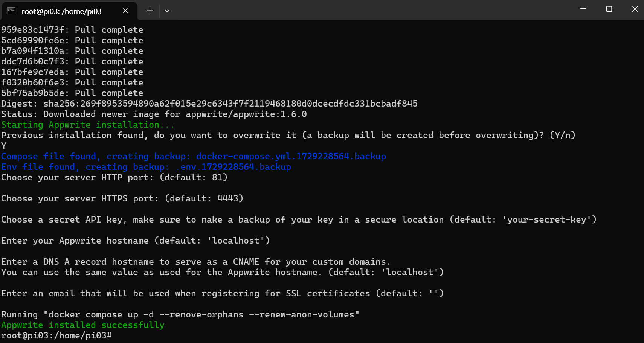Click the DNS A record hostname line
Screen dimensions: 644x343
(x=196, y=262)
